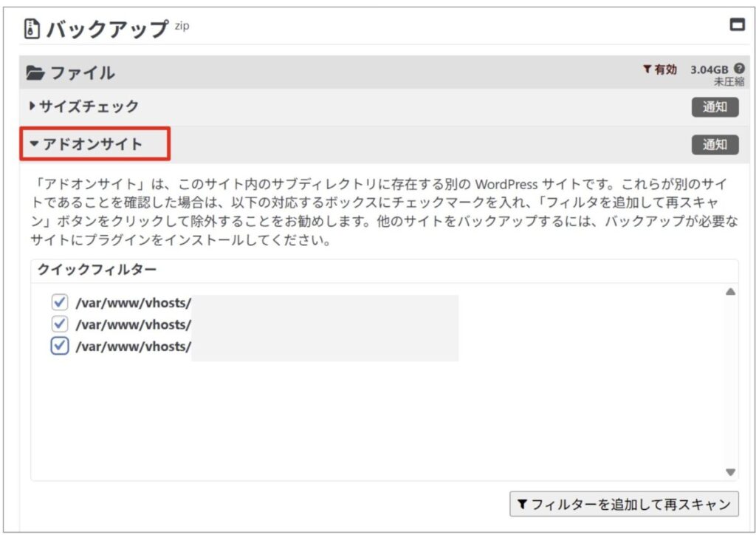Click the 有効 filter status text

pos(664,69)
